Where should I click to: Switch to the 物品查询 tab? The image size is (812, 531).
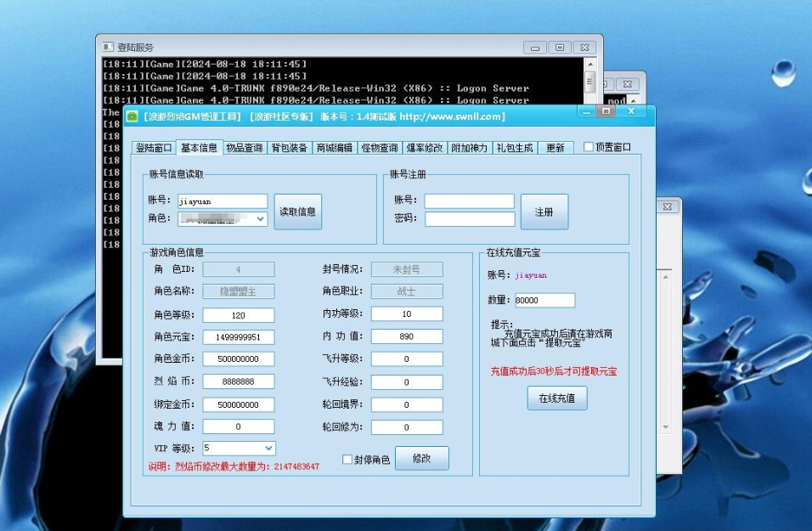[245, 148]
